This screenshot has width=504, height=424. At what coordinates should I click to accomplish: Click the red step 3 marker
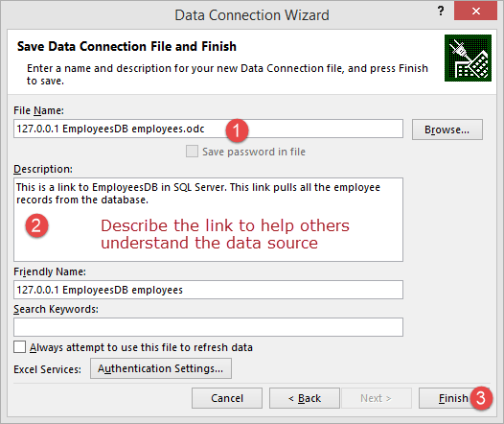tap(481, 398)
